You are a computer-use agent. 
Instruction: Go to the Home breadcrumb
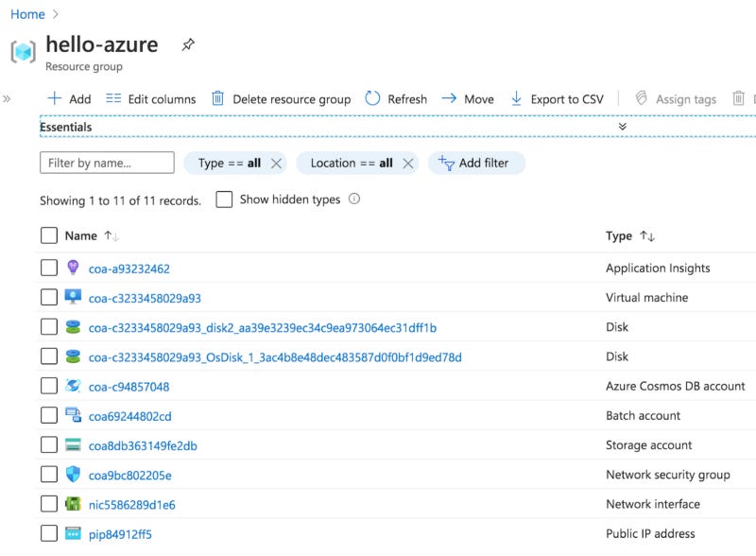[x=27, y=14]
